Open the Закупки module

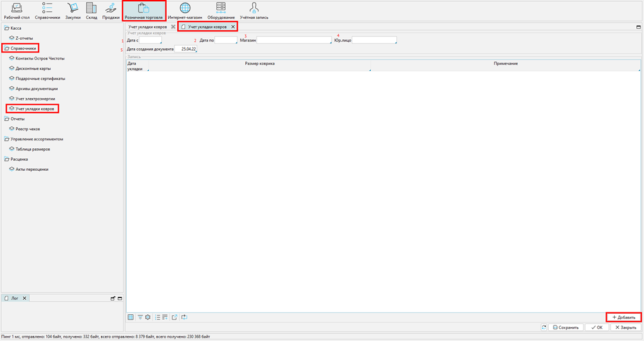(73, 11)
